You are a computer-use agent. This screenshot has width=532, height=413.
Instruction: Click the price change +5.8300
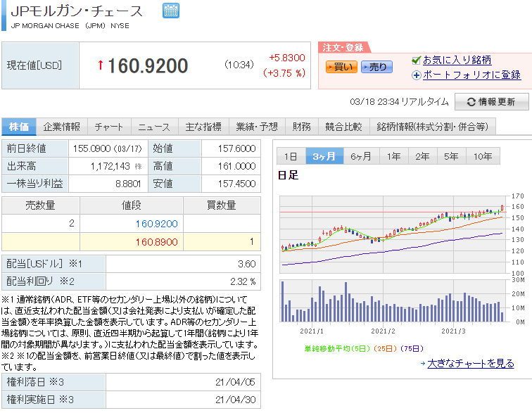click(287, 58)
